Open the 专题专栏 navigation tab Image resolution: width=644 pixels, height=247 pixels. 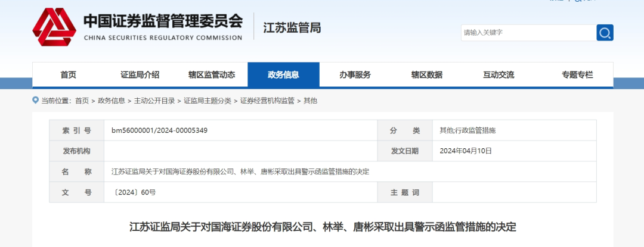tap(577, 74)
